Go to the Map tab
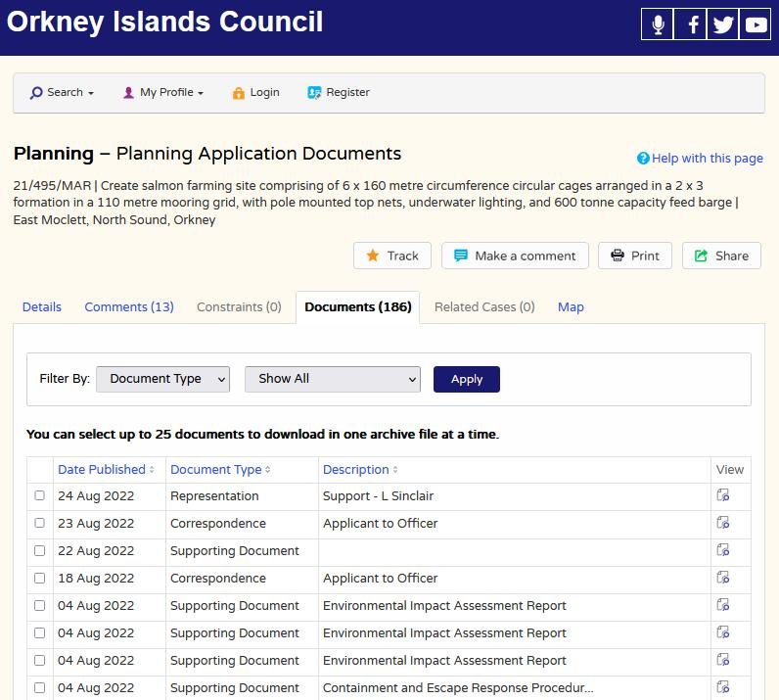Viewport: 779px width, 700px height. (x=571, y=307)
